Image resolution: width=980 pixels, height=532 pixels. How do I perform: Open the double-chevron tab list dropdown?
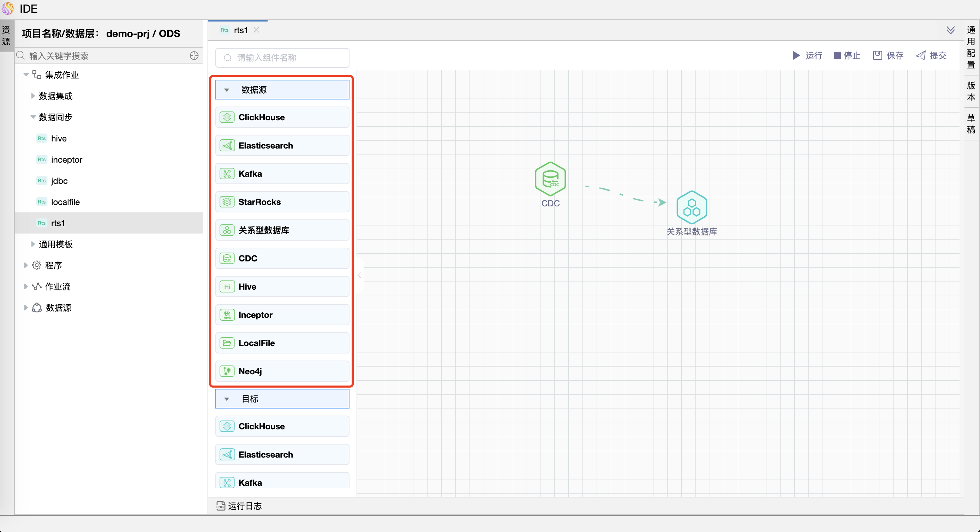[x=950, y=30]
